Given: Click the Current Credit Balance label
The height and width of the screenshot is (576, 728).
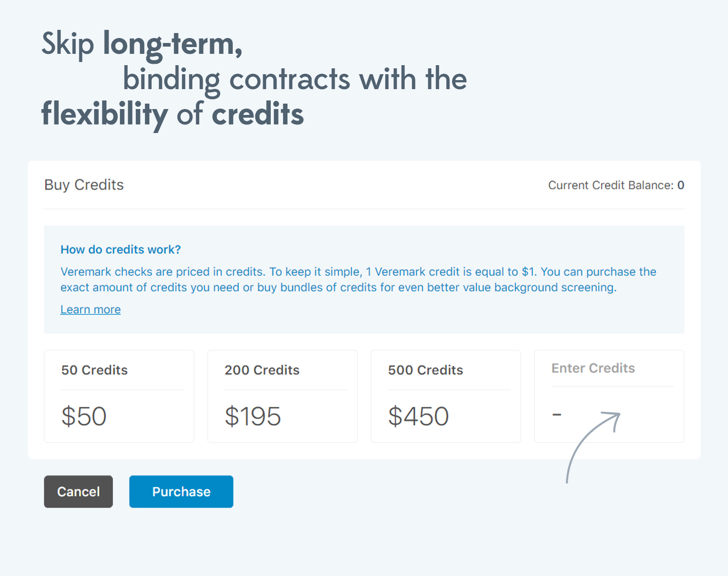Looking at the screenshot, I should tap(611, 185).
